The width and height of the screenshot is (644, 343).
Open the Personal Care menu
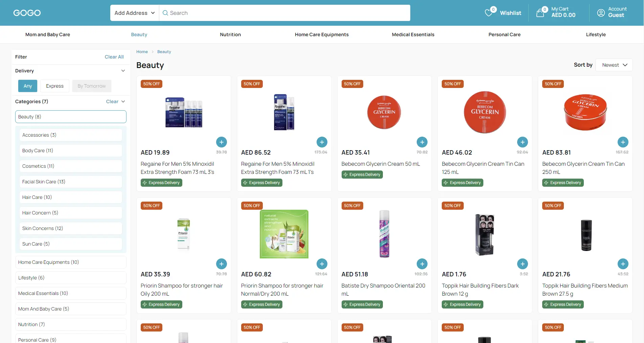[504, 35]
